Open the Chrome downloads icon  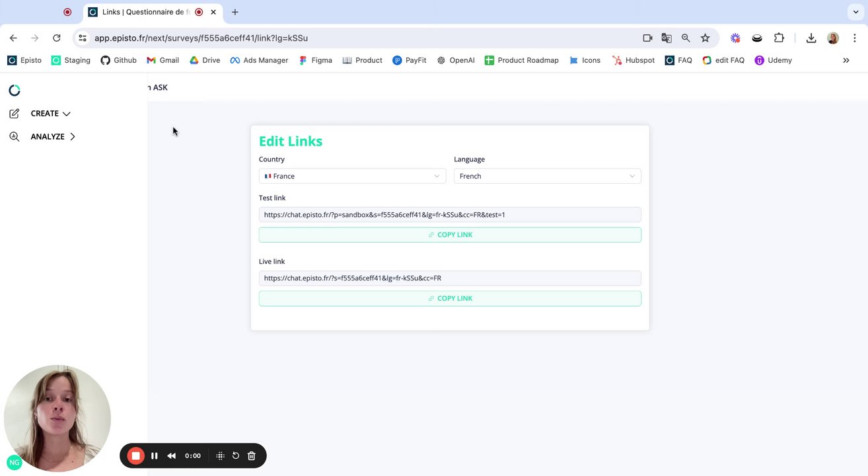click(811, 38)
